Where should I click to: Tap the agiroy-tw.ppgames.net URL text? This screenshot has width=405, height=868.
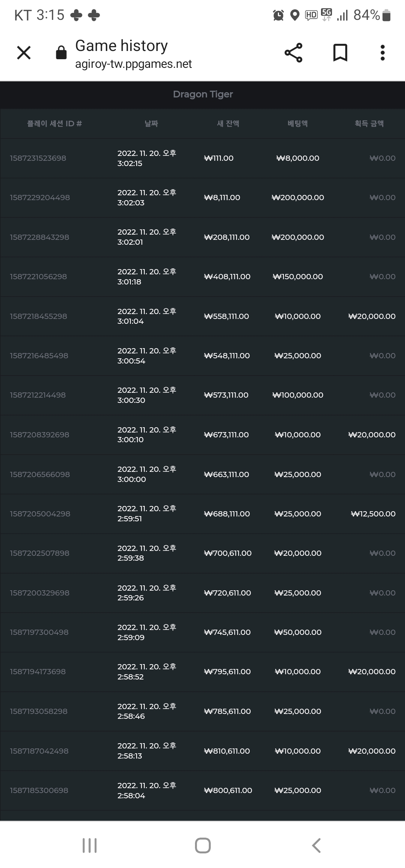(x=133, y=64)
